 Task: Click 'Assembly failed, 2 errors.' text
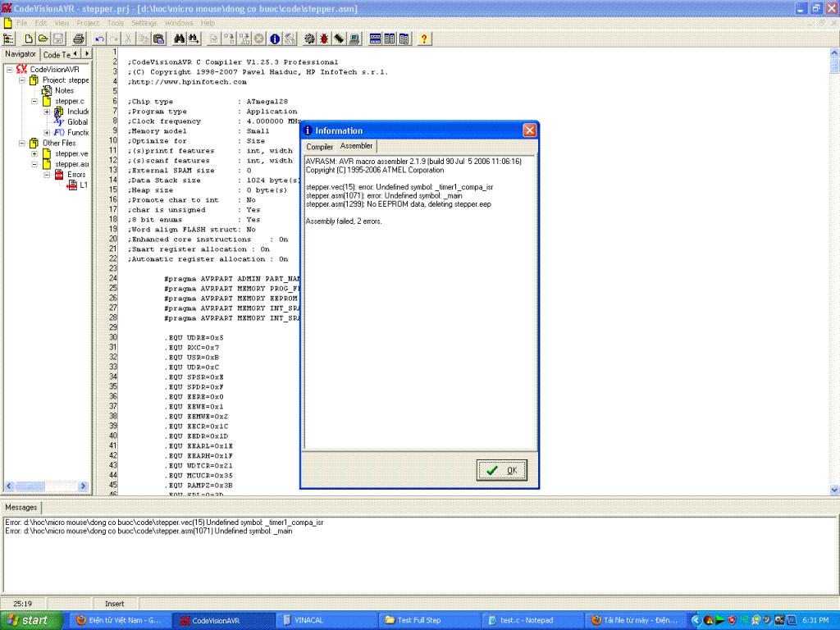coord(344,221)
